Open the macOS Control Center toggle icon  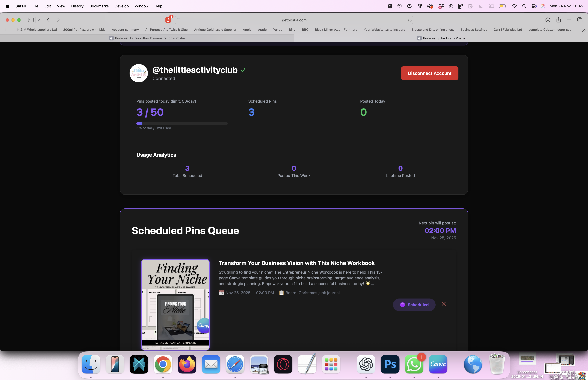coord(534,6)
